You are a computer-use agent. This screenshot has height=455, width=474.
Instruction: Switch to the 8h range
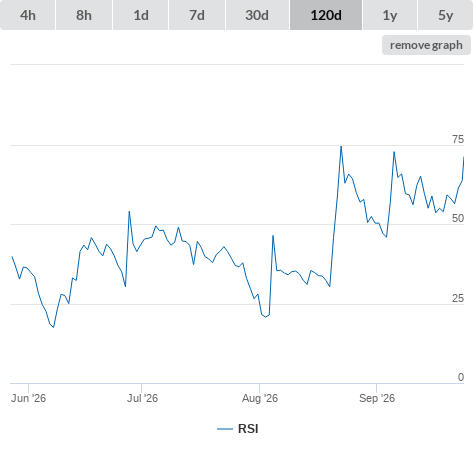(84, 15)
